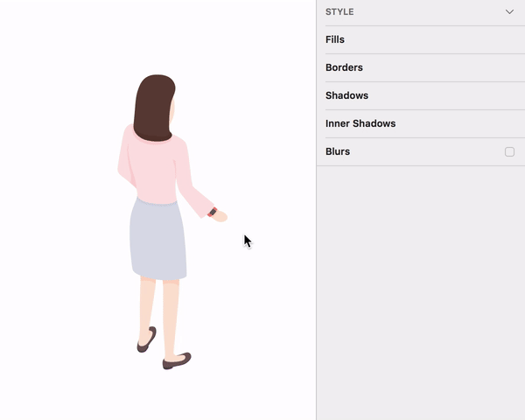Viewport: 525px width, 420px height.
Task: Click the Shadows section label
Action: click(346, 95)
